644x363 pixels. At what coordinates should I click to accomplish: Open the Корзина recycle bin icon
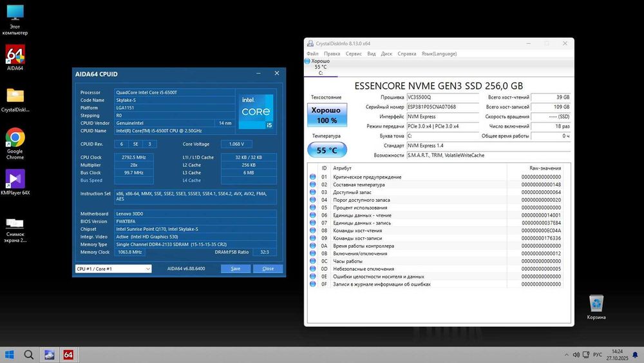pyautogui.click(x=596, y=307)
